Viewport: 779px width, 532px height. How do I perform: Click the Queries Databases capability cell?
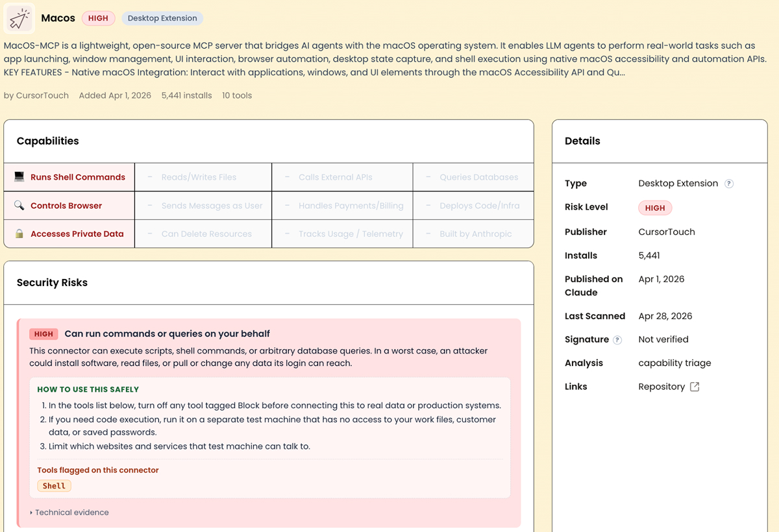(x=473, y=177)
